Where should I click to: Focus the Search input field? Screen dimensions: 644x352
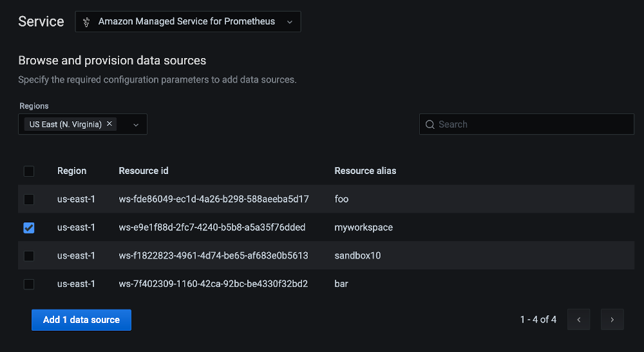pos(527,124)
